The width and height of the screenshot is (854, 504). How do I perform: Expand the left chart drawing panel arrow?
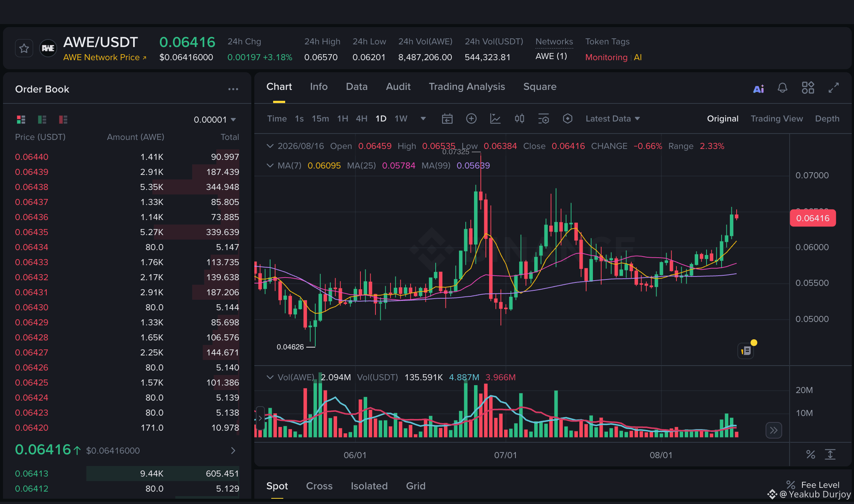pos(260,418)
